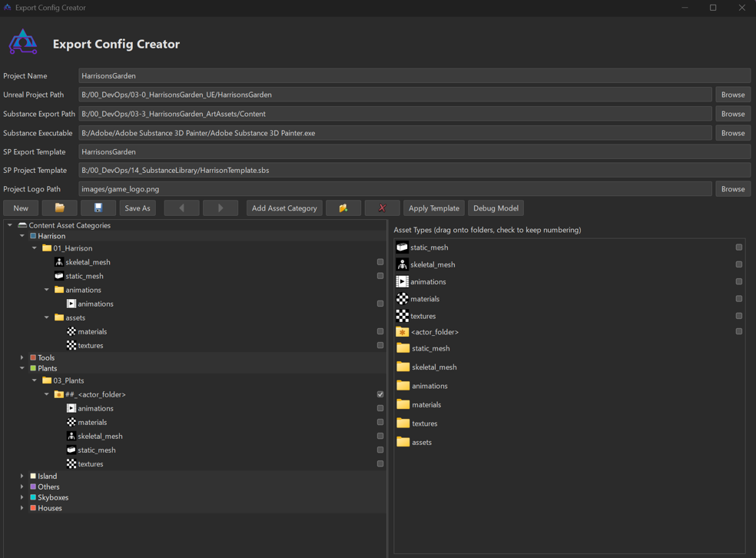Click the SP Export Template field

415,151
